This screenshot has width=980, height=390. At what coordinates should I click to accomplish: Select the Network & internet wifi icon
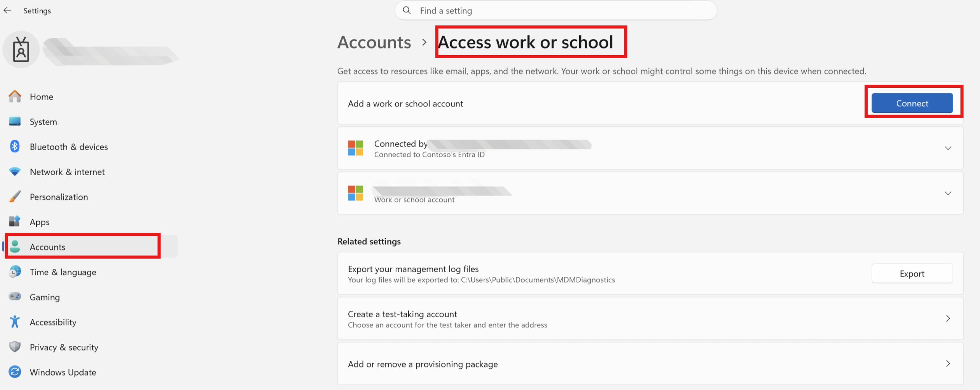point(15,172)
